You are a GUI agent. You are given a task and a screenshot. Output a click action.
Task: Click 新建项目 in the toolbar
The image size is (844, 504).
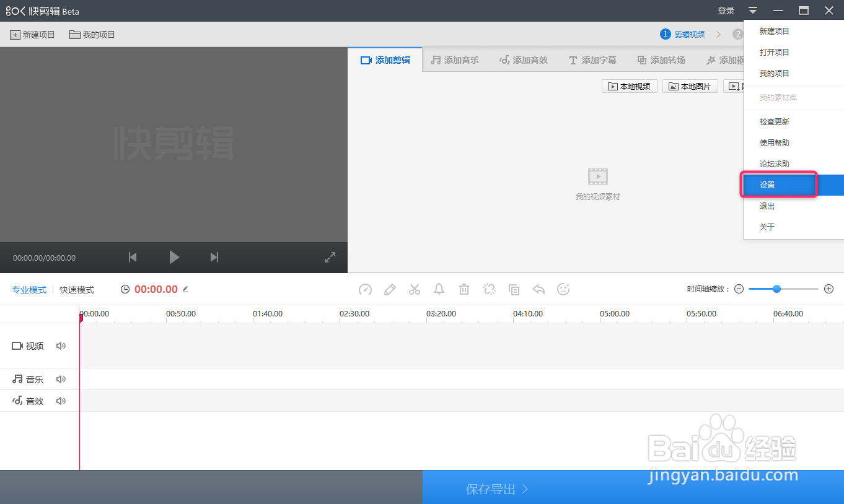tap(33, 35)
